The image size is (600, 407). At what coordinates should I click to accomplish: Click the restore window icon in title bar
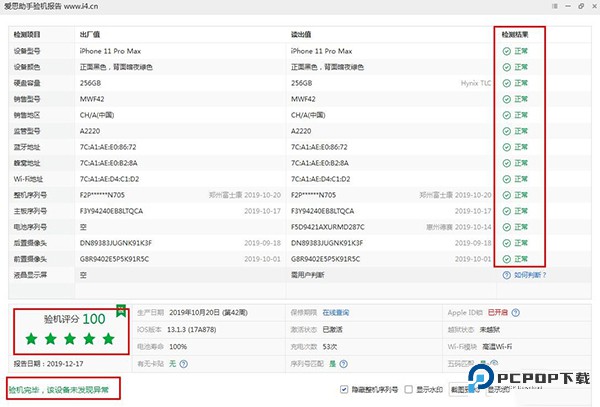[x=581, y=6]
